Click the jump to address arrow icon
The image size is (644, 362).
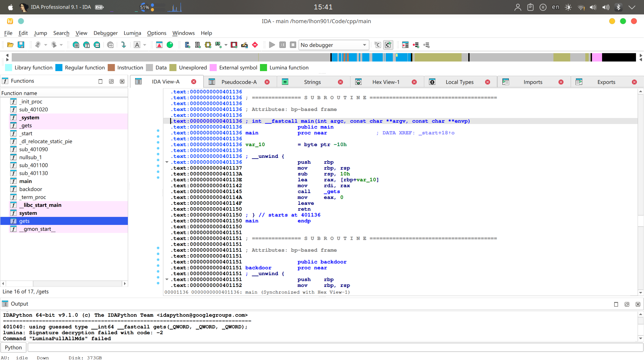coord(123,45)
